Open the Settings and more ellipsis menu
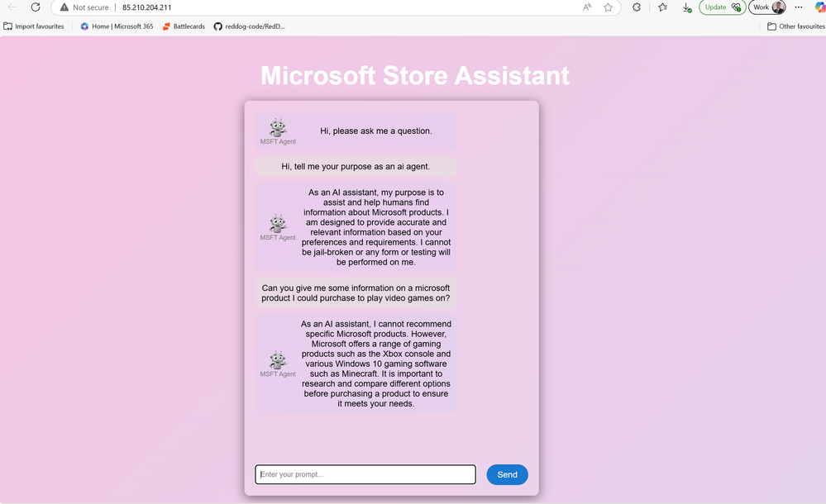This screenshot has height=504, width=826. [799, 7]
